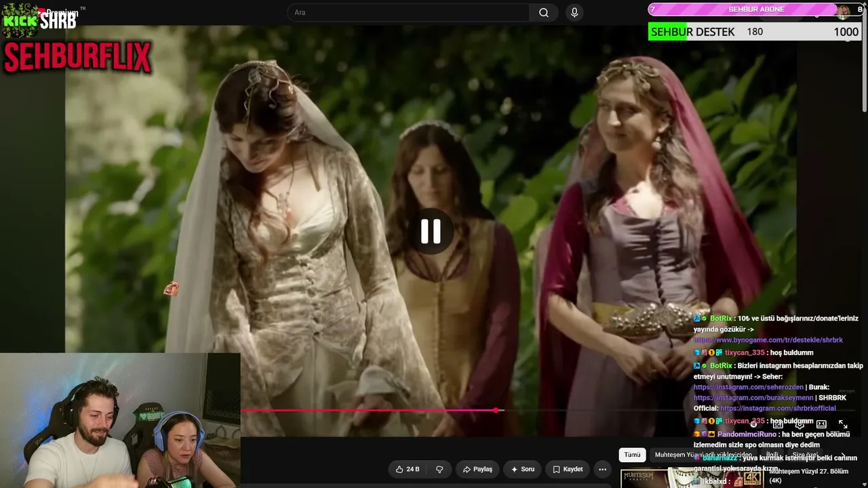Open player settings gear
Image resolution: width=868 pixels, height=488 pixels.
pyautogui.click(x=800, y=424)
